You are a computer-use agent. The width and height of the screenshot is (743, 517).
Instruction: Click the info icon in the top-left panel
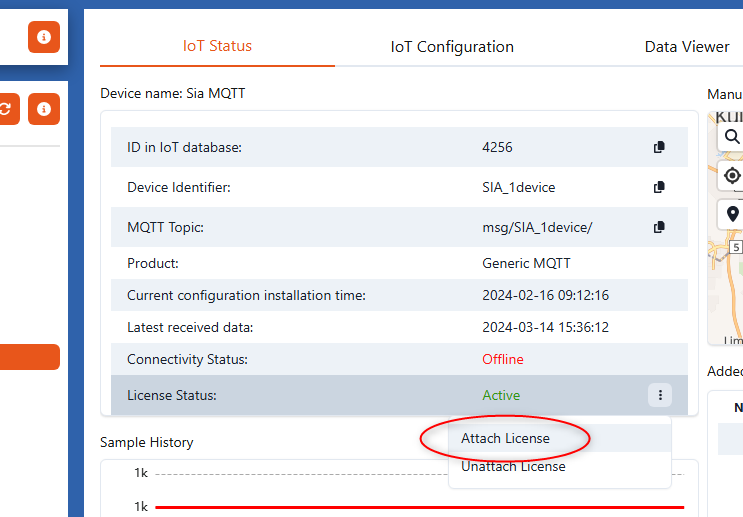tap(43, 37)
